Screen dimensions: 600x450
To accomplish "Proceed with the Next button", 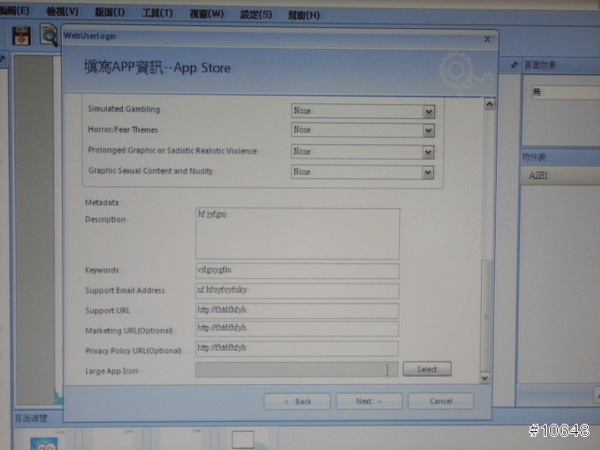I will (369, 401).
